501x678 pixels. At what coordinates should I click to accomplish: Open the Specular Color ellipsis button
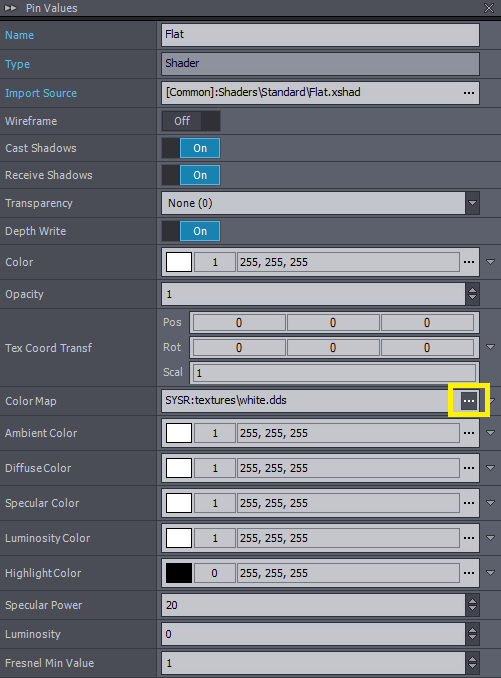click(469, 503)
